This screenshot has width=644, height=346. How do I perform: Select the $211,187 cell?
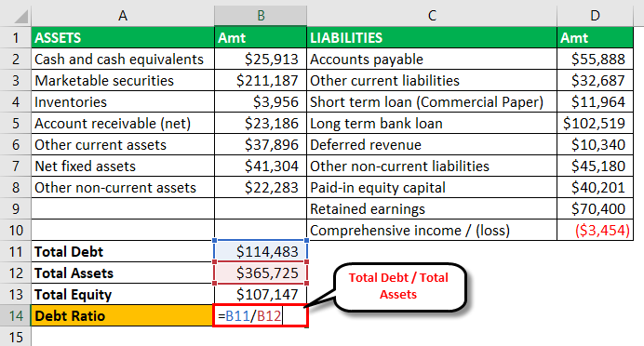[x=261, y=80]
